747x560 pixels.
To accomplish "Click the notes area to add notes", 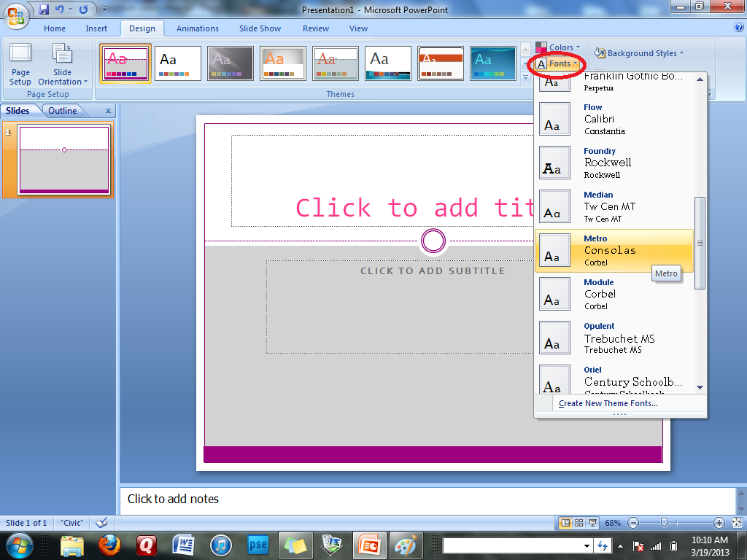I will [427, 500].
